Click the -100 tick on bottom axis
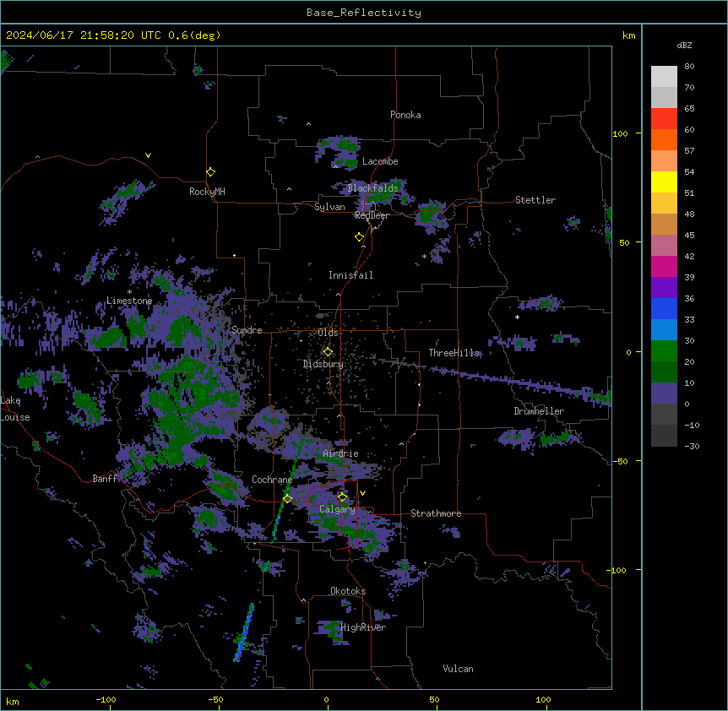 pyautogui.click(x=106, y=700)
